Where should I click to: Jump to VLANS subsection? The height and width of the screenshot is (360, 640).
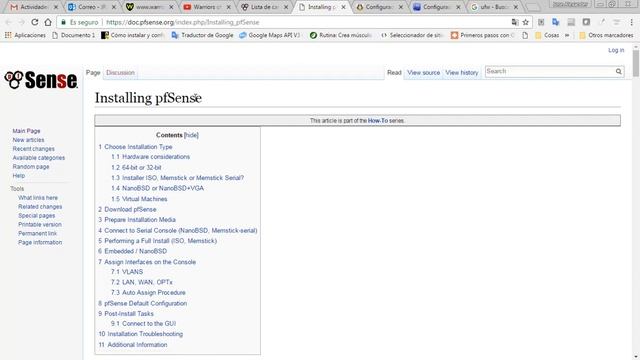127,272
